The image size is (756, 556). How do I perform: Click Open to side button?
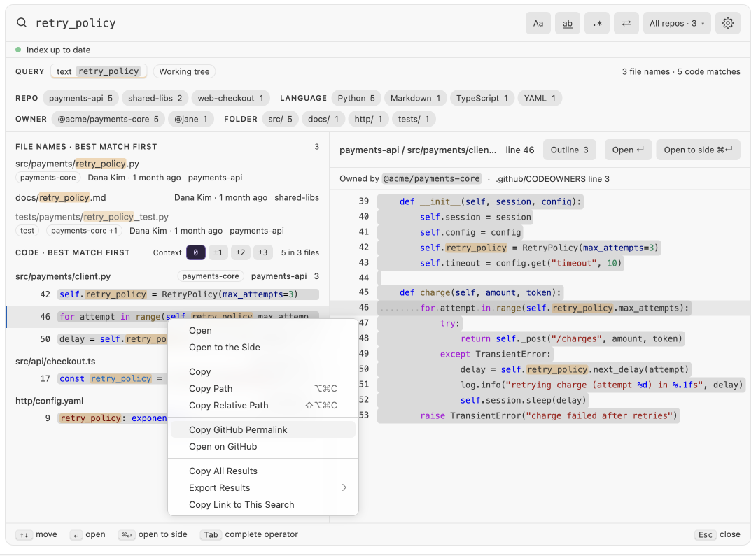click(698, 150)
